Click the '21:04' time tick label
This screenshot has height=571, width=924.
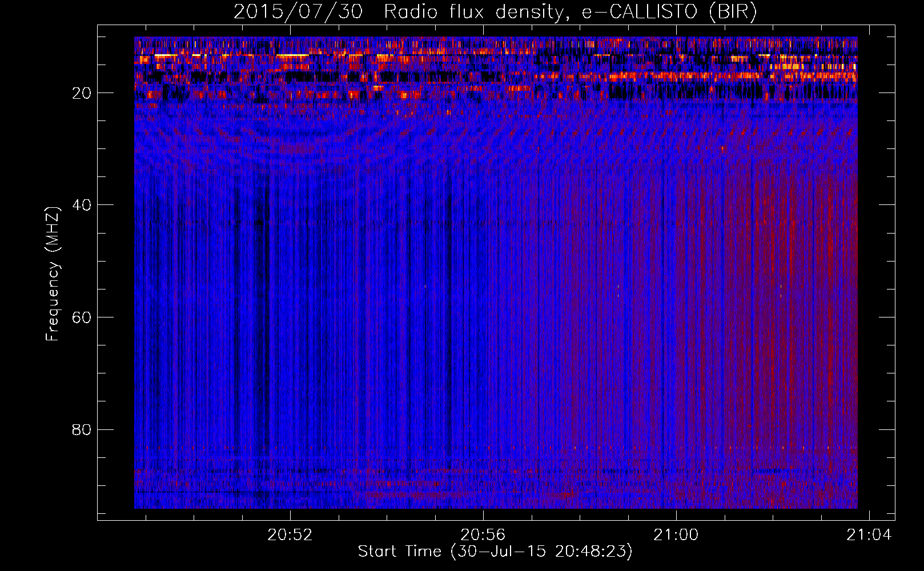pyautogui.click(x=869, y=535)
